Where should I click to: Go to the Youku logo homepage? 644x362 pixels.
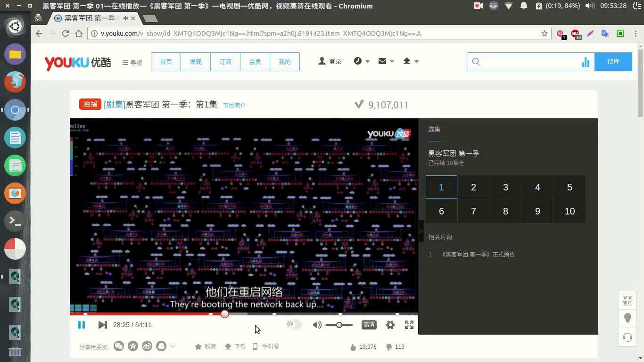(x=78, y=62)
